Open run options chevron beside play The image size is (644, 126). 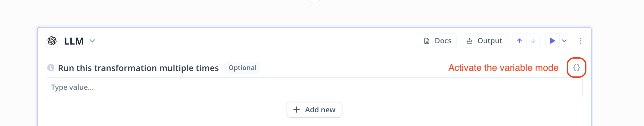(x=564, y=41)
